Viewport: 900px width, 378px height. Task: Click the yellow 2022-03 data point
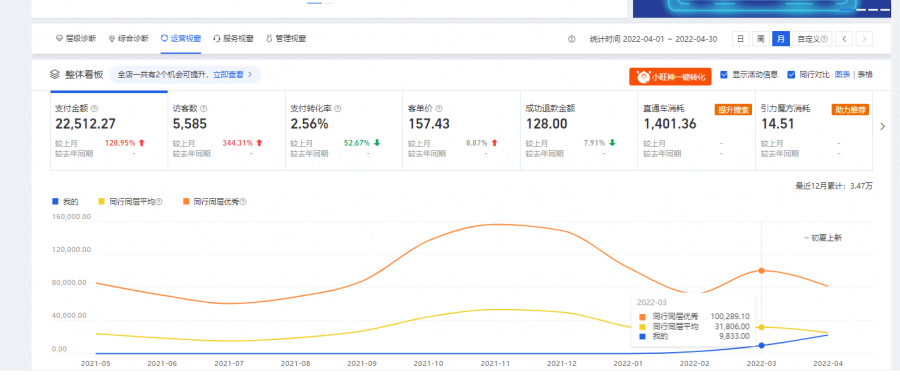(x=761, y=327)
